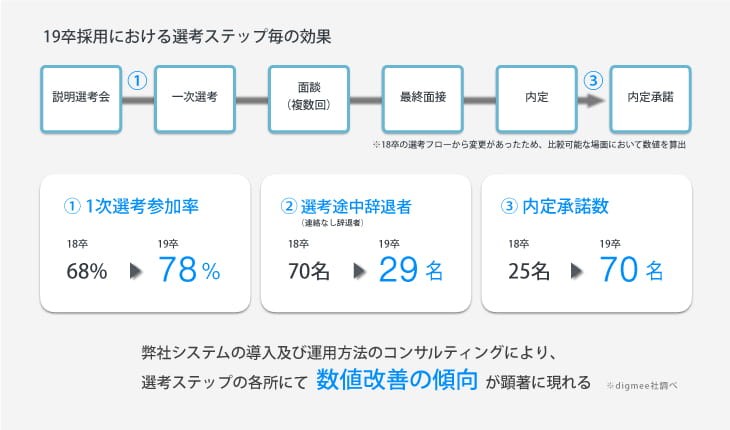Select the 一次選考 step box

(x=195, y=99)
